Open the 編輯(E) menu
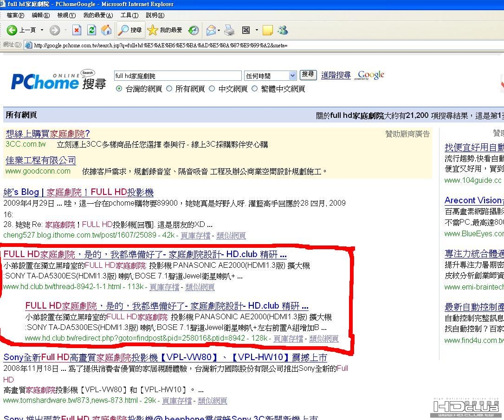The width and height of the screenshot is (504, 420). pyautogui.click(x=40, y=15)
